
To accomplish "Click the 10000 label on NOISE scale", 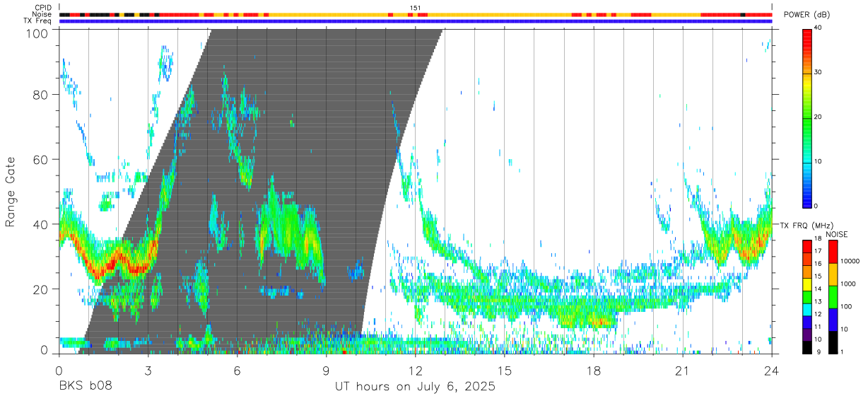I will [850, 261].
